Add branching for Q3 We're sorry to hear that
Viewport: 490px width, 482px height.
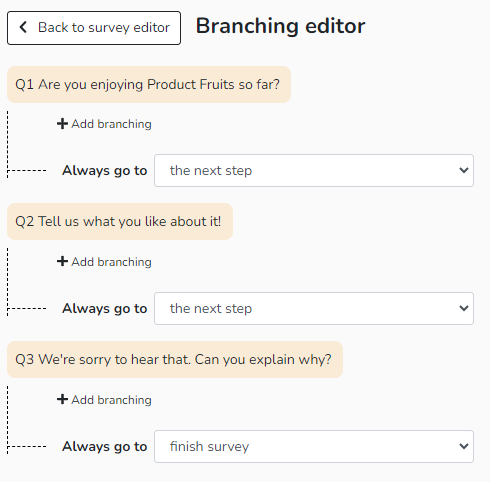click(104, 400)
